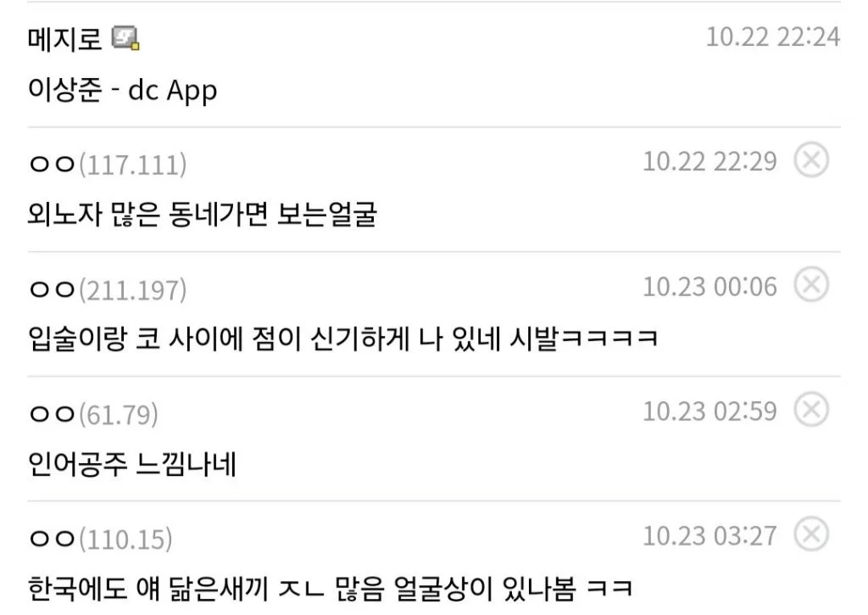
Task: Delete the comment posted at 10.23 00:06
Action: (811, 285)
